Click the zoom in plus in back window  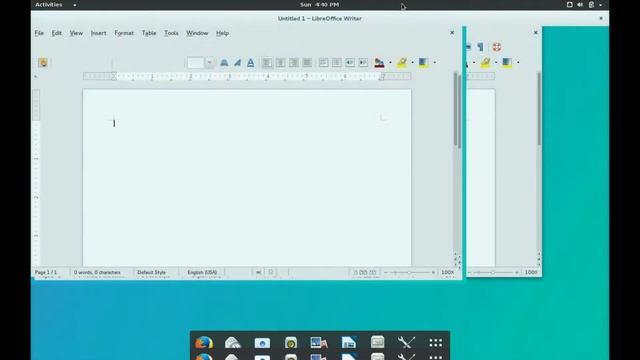[517, 272]
